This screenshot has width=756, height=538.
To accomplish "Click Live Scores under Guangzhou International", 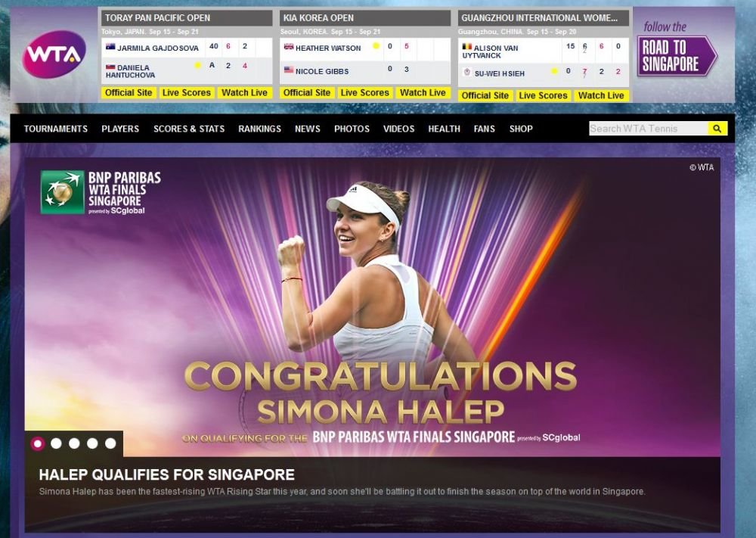I will click(543, 95).
